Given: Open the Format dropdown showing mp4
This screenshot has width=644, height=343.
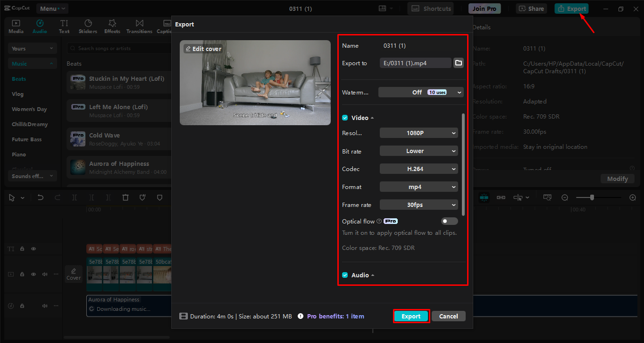Looking at the screenshot, I should (x=419, y=187).
